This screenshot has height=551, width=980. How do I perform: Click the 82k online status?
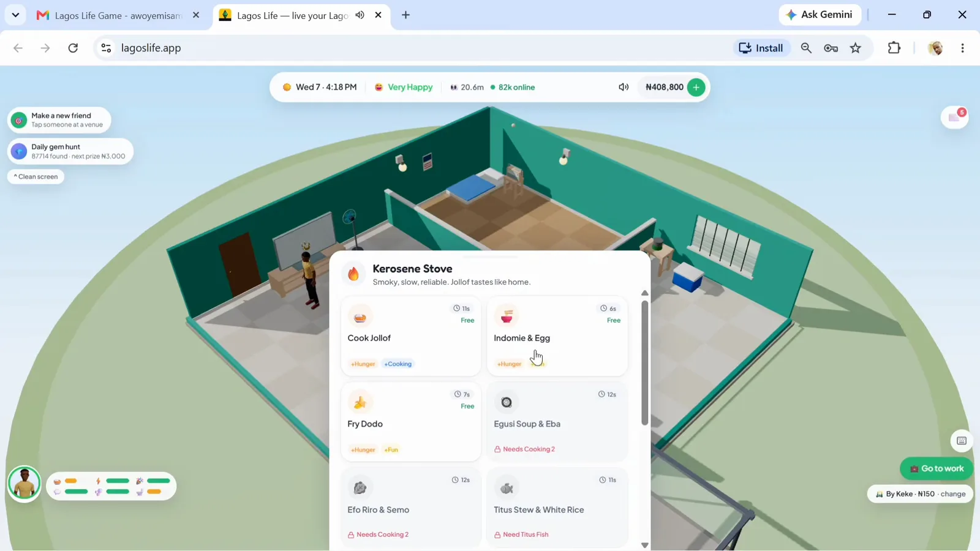point(513,87)
